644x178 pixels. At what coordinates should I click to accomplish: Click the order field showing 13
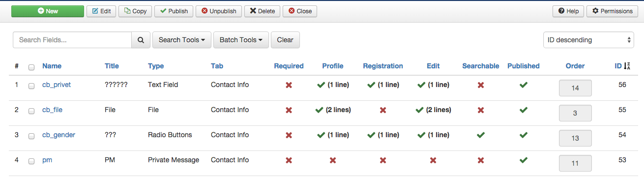pos(575,139)
